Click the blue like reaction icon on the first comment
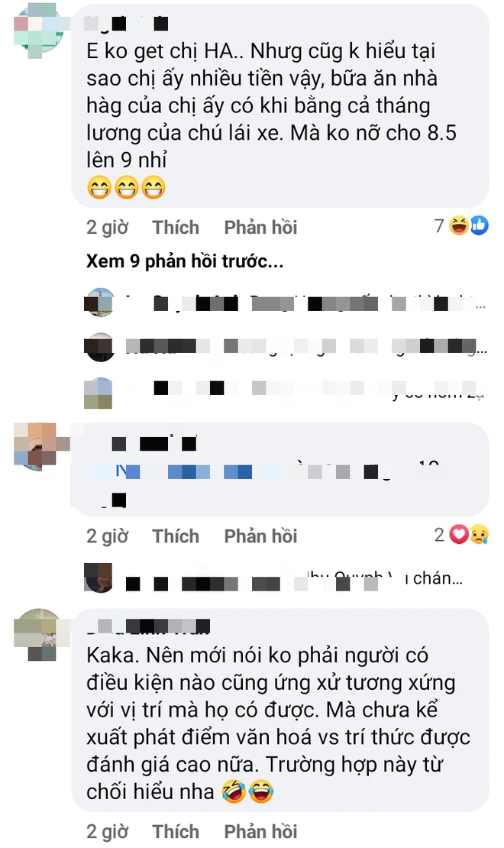This screenshot has width=504, height=848. pyautogui.click(x=479, y=225)
